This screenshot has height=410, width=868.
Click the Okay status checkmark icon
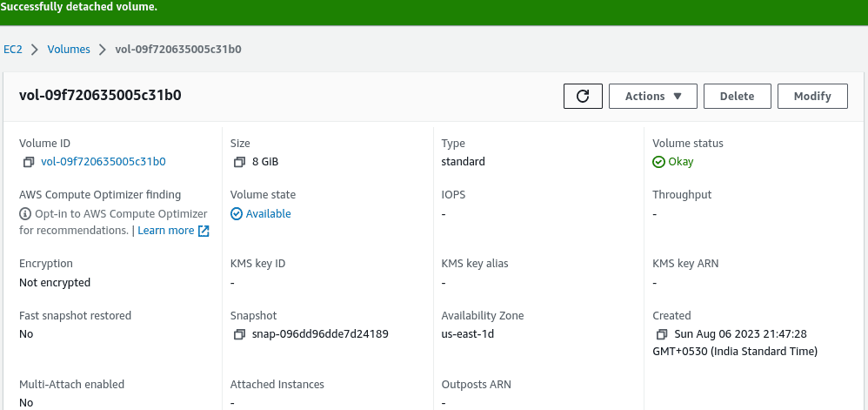tap(658, 162)
